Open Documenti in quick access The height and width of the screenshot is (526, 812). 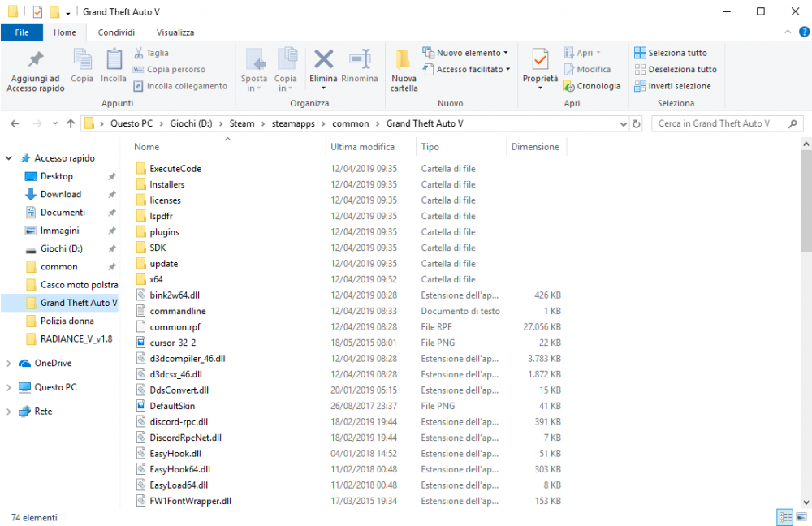click(63, 213)
